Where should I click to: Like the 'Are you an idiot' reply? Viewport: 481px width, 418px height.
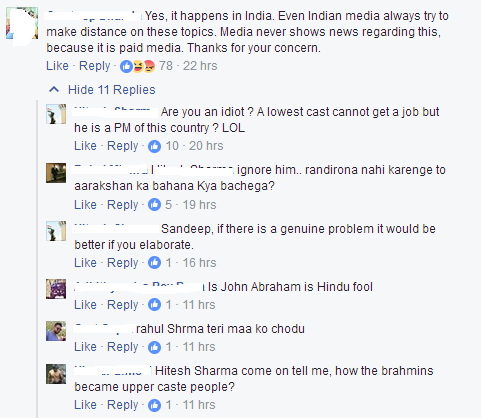tap(85, 146)
